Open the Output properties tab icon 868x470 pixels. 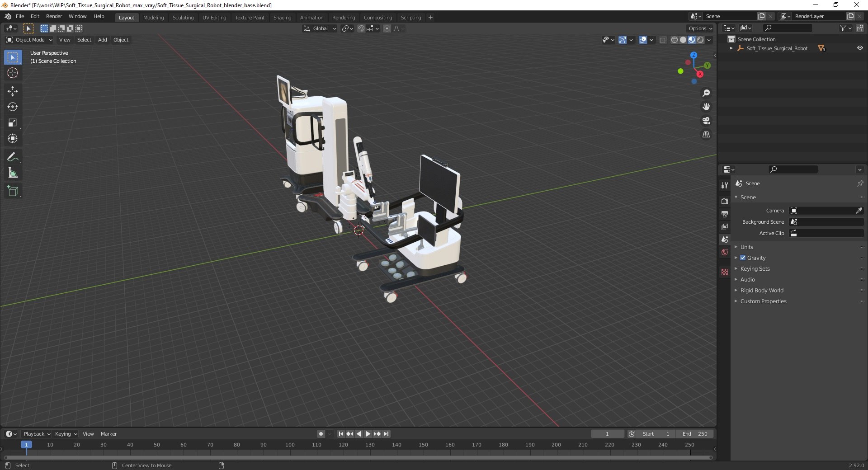pyautogui.click(x=725, y=214)
